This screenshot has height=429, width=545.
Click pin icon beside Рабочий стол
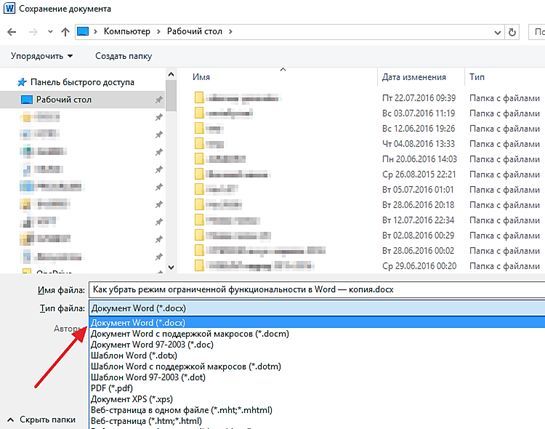(158, 100)
